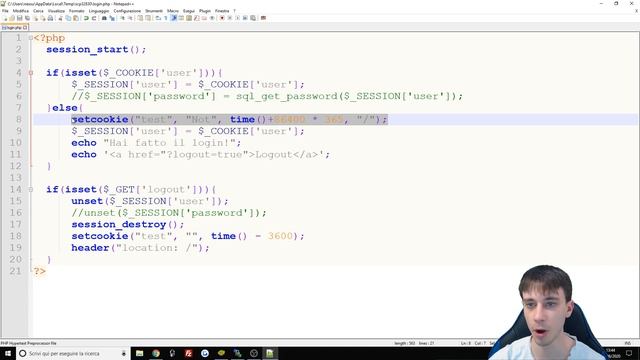Toggle synchronized vertical scrolling
The height and width of the screenshot is (360, 640).
point(140,18)
